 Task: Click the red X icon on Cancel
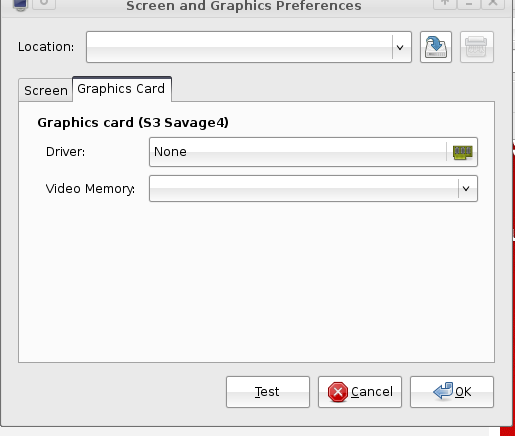[x=338, y=392]
